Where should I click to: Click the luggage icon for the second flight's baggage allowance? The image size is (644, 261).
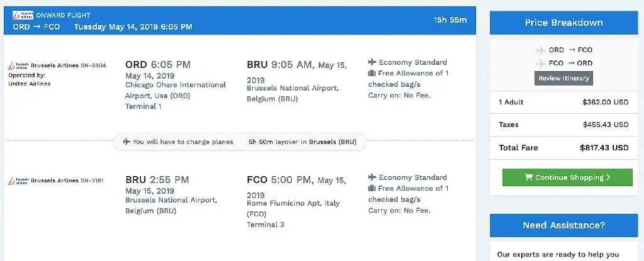(372, 189)
